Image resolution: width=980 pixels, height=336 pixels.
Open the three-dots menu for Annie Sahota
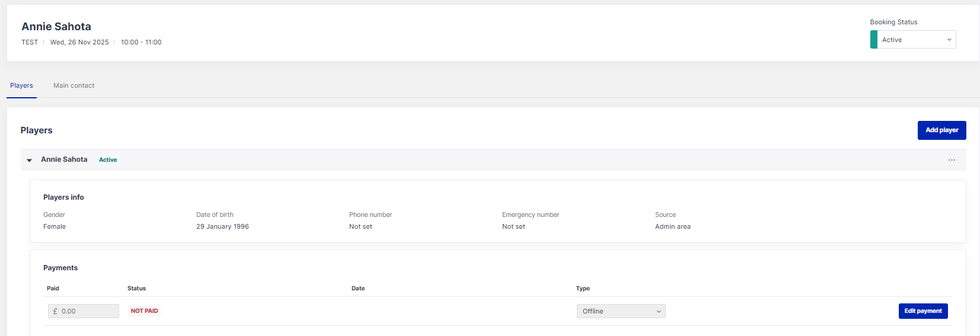click(951, 160)
